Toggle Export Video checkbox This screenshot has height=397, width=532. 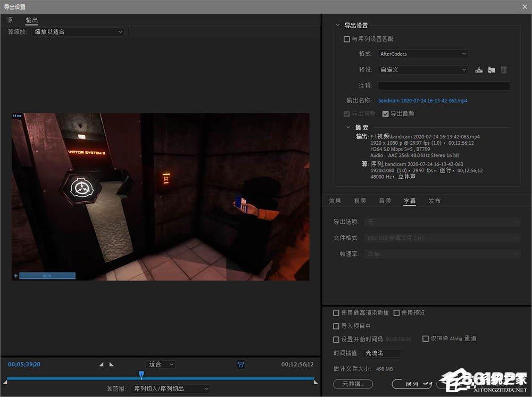[x=347, y=114]
